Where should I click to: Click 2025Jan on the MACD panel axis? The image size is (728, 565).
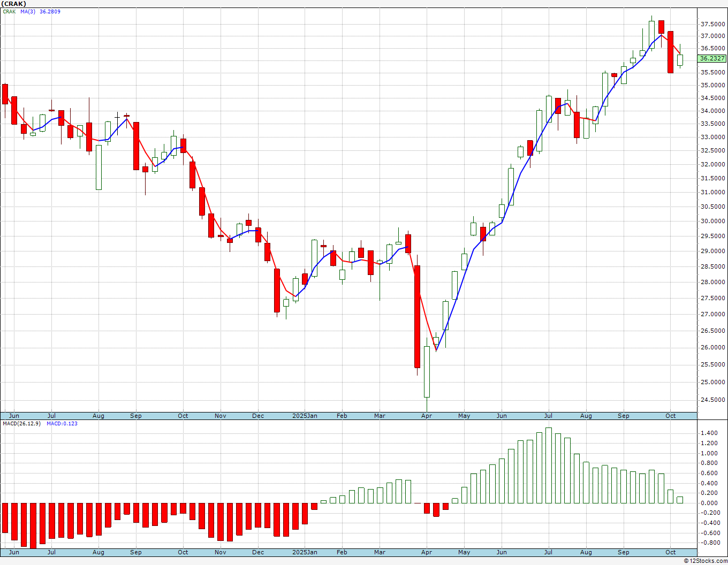pos(305,552)
